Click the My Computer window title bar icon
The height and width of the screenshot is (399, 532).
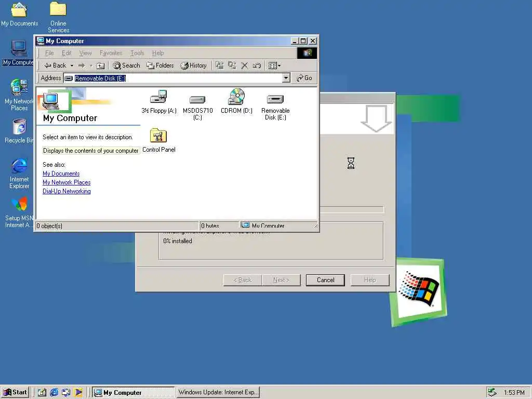point(41,41)
